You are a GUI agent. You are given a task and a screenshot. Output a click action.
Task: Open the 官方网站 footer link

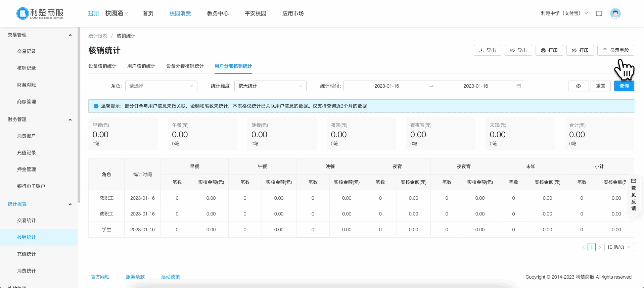click(x=100, y=277)
